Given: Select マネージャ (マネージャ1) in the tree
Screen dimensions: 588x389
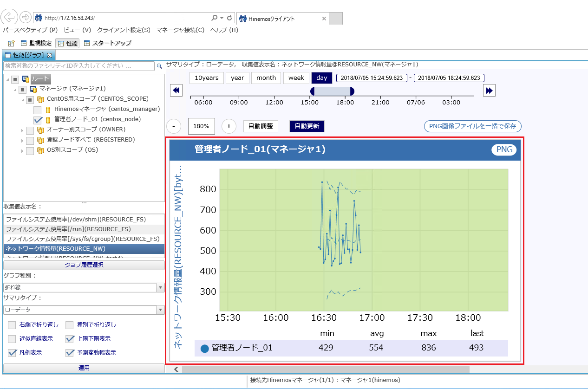Looking at the screenshot, I should 72,89.
